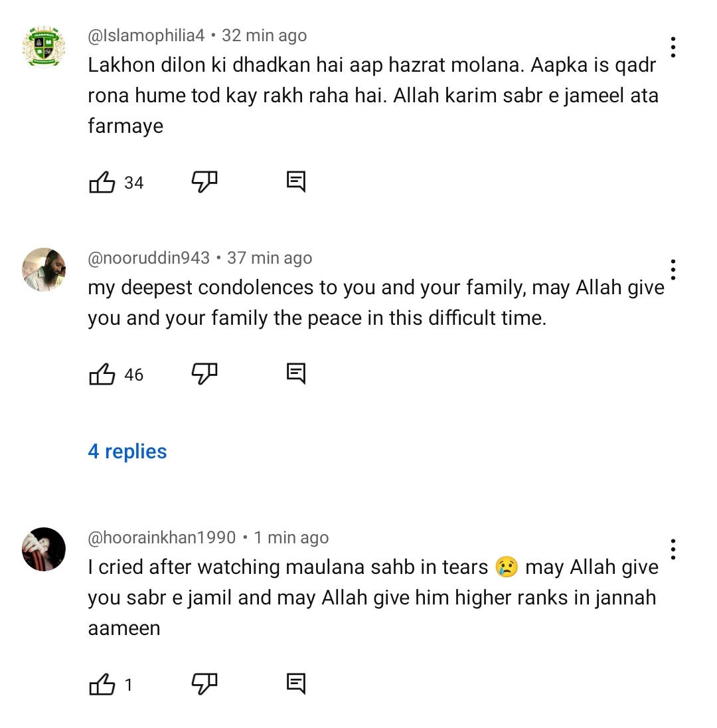Tap the condolences comment text by @nooruddin943

tap(376, 303)
